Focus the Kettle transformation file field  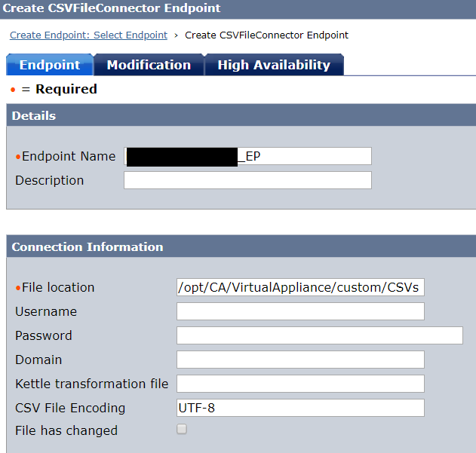(300, 384)
